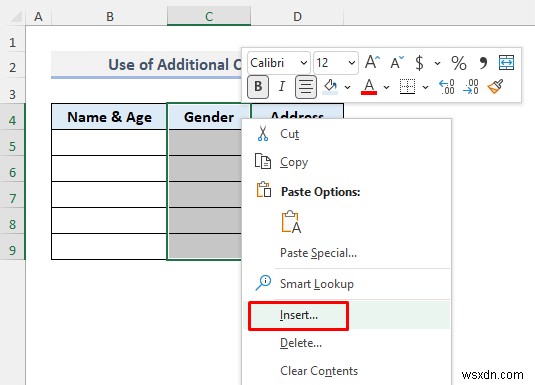The height and width of the screenshot is (385, 535).
Task: Open the font size 12 dropdown
Action: coord(351,63)
